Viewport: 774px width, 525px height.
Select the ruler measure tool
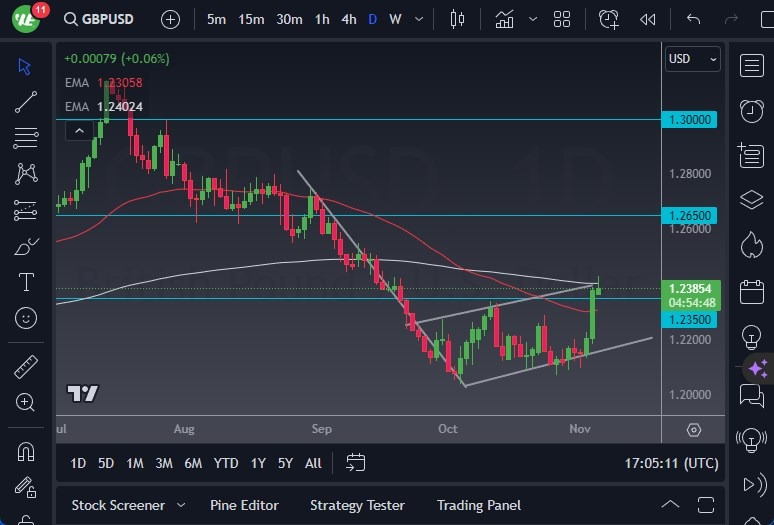[26, 367]
